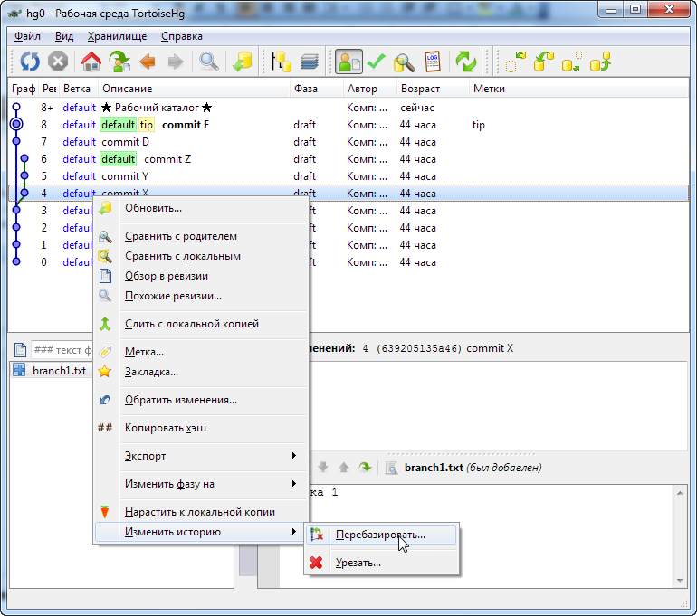Image resolution: width=697 pixels, height=616 pixels.
Task: Click the previous change up arrow icon
Action: 344,468
